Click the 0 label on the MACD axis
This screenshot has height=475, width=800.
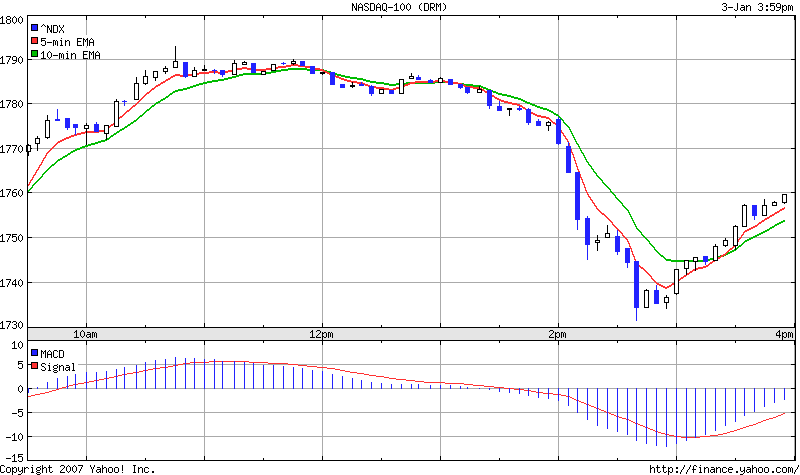coord(20,390)
